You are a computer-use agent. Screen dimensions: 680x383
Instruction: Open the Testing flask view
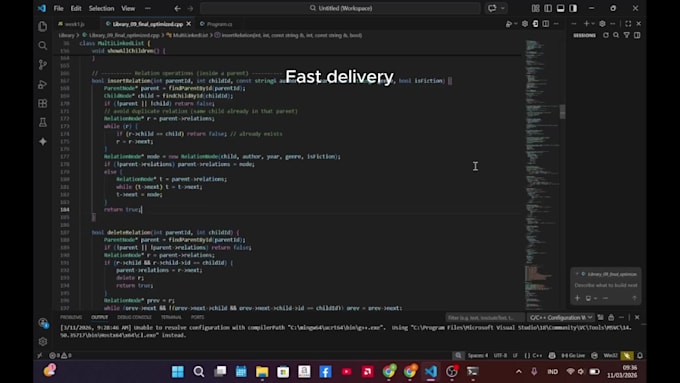42,123
